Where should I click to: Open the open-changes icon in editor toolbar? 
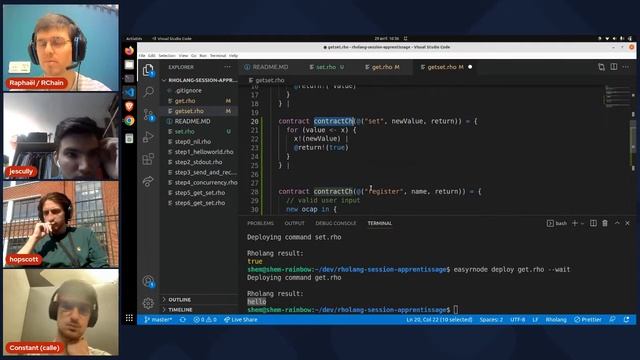pos(601,67)
